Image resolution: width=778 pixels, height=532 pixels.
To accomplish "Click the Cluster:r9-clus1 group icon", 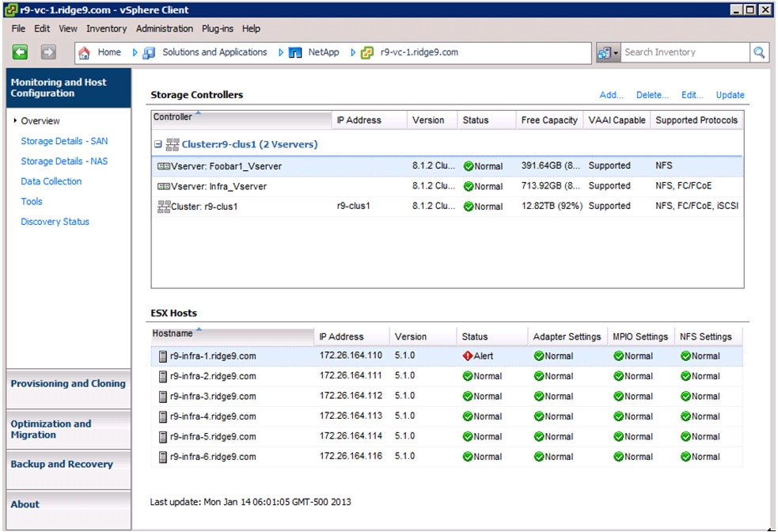I will [x=173, y=144].
